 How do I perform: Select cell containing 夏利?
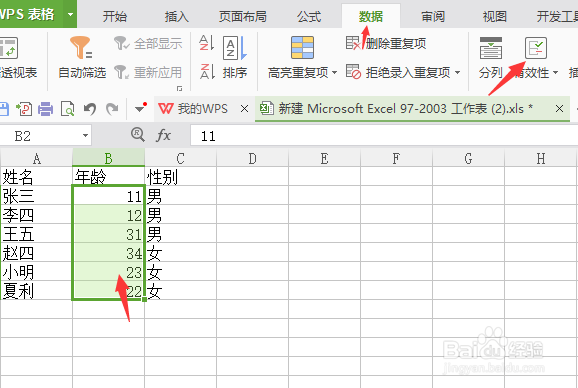pyautogui.click(x=36, y=291)
